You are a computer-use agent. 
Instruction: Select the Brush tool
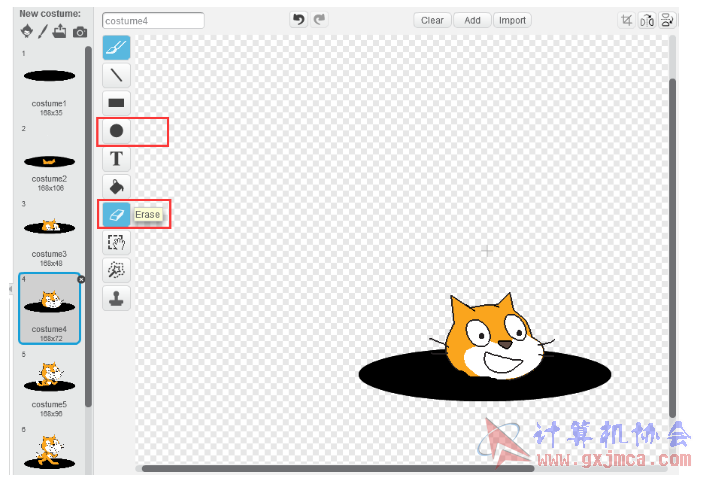click(116, 47)
